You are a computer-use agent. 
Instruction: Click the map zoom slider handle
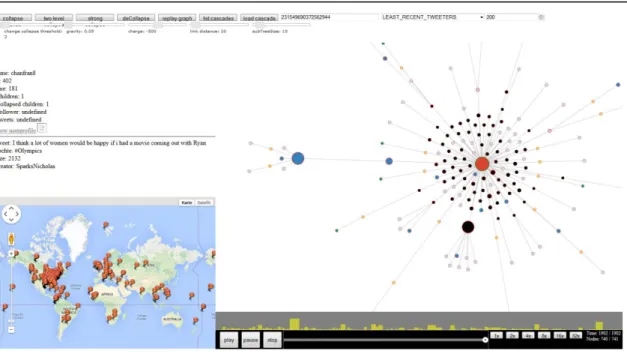11,320
